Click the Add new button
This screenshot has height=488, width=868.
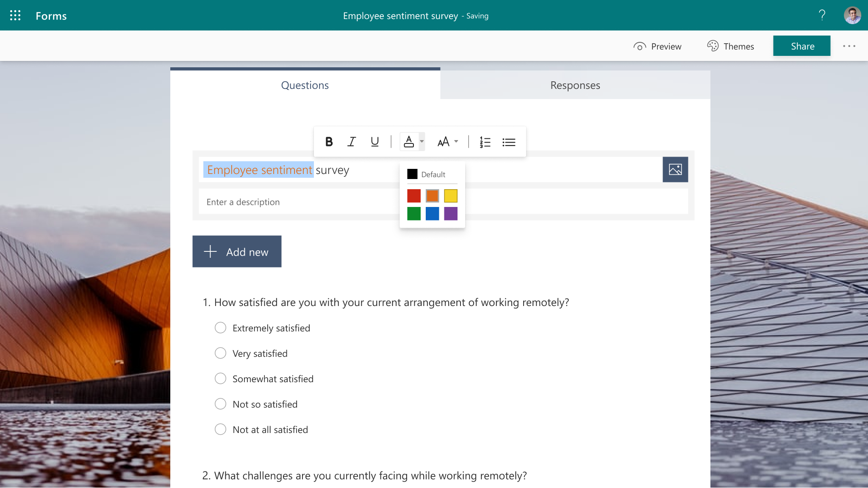click(x=237, y=252)
